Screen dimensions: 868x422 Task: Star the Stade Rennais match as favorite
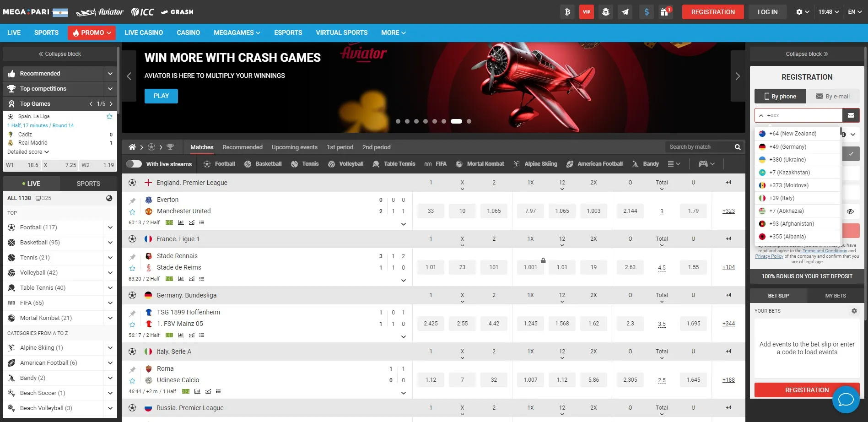[x=132, y=267]
